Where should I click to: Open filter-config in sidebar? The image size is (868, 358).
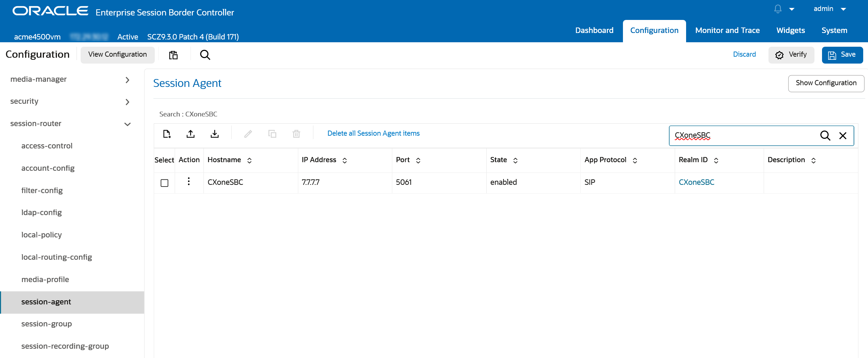pos(42,191)
